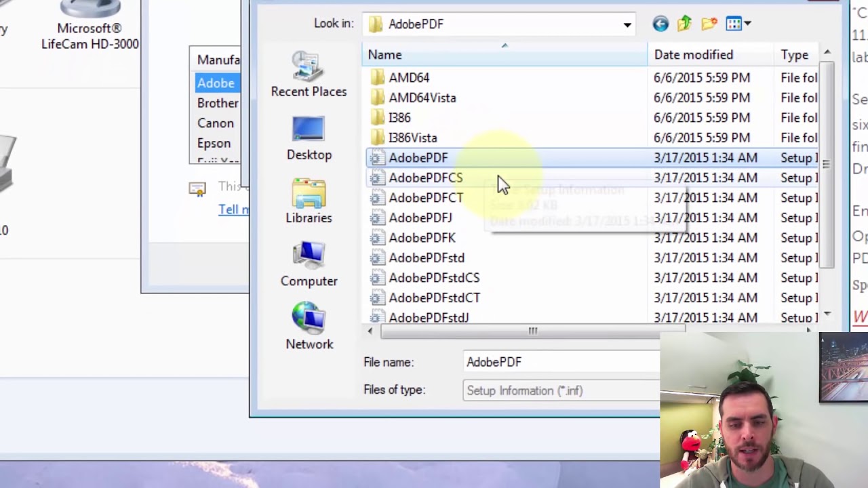This screenshot has width=868, height=488.
Task: Select Canon in the manufacturer list
Action: [x=216, y=123]
